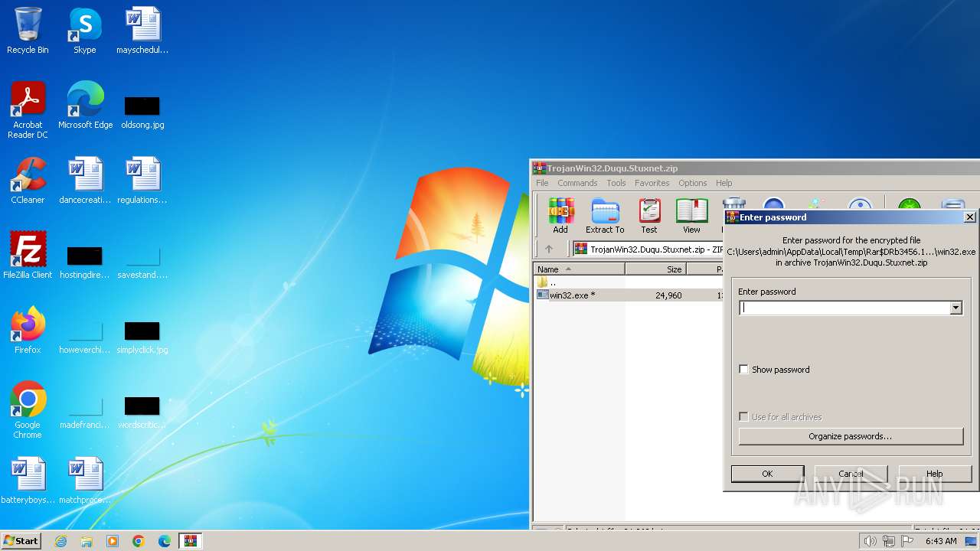Select the matchproce Word document icon
The width and height of the screenshot is (980, 551).
pyautogui.click(x=85, y=481)
